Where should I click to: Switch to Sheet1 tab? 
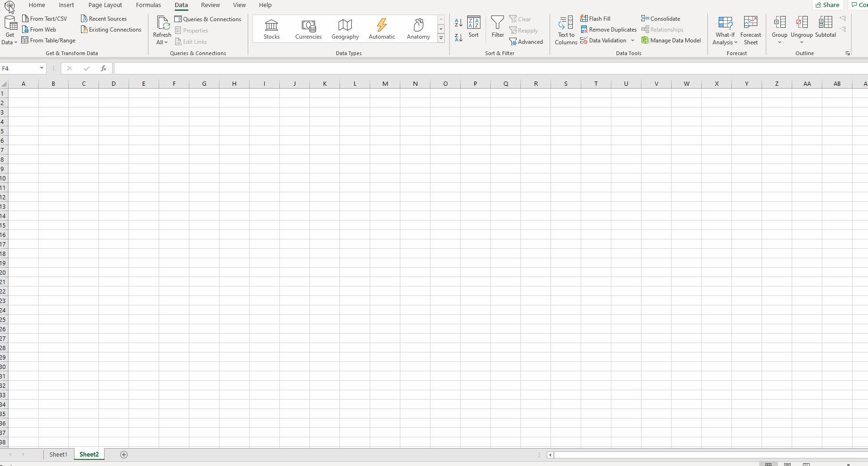tap(58, 455)
